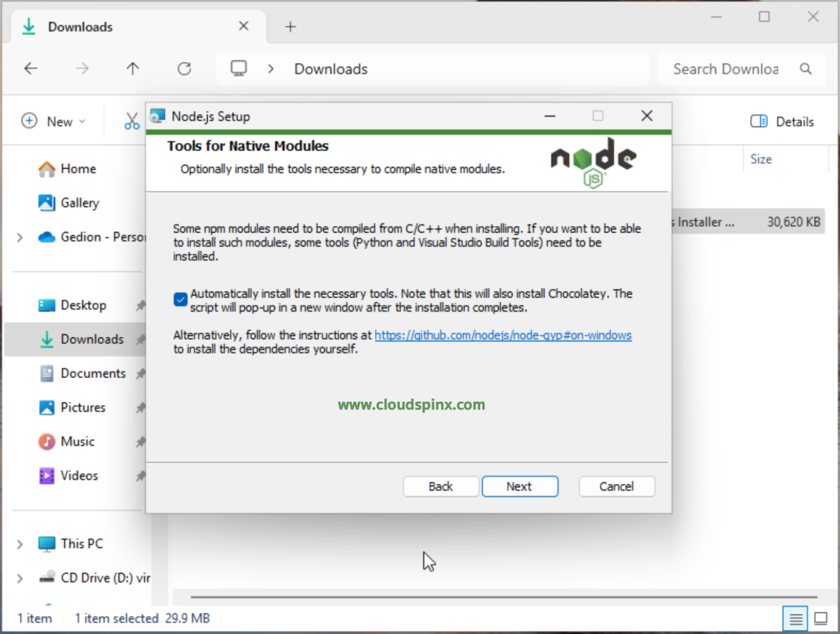
Task: Expand This PC in sidebar
Action: coord(20,543)
